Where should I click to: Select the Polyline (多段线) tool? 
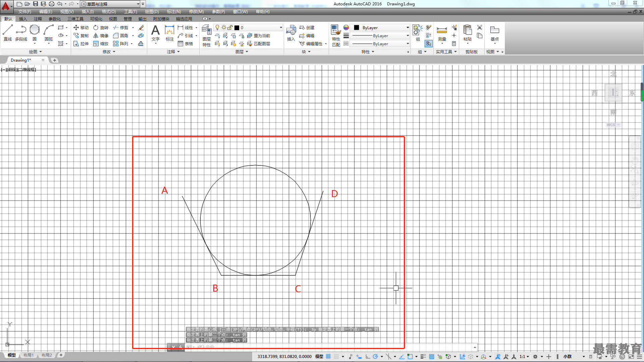[21, 33]
